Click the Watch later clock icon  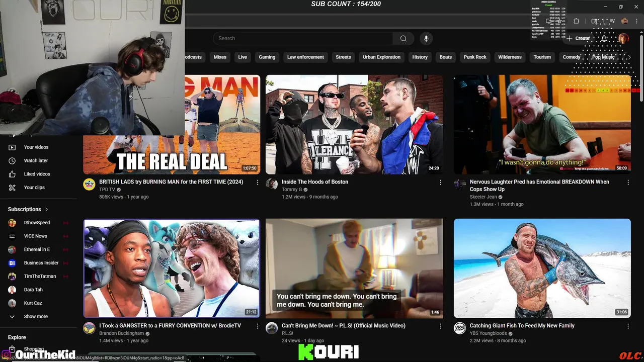coord(13,160)
